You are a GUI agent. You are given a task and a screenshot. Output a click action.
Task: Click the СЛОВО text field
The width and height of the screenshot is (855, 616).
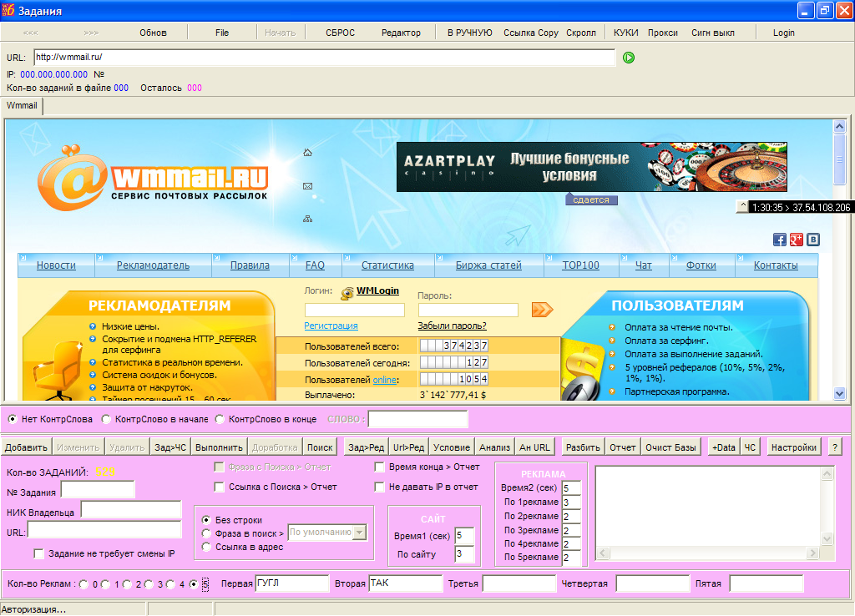click(417, 419)
